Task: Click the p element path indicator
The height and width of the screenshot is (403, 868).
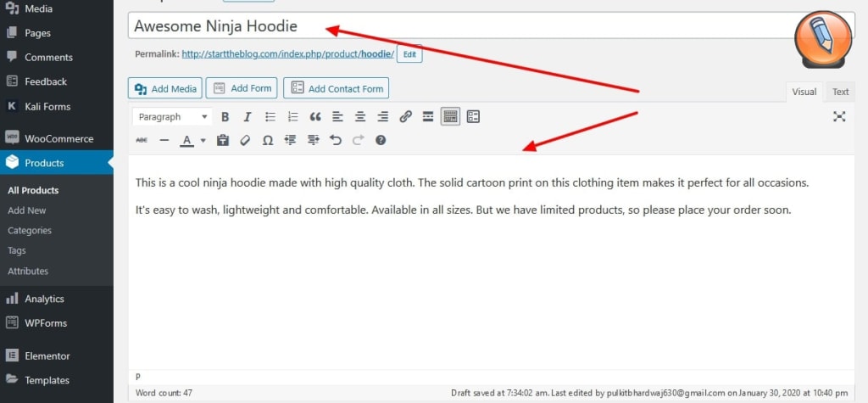Action: 138,377
